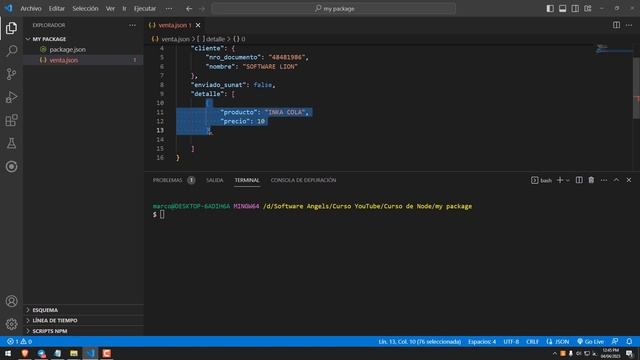Open the Editar menu
The height and width of the screenshot is (360, 640).
point(57,9)
